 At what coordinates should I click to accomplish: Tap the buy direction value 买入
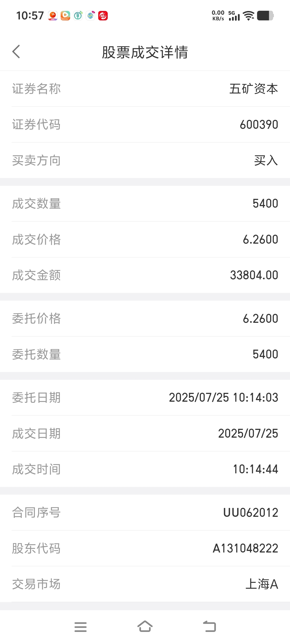click(x=266, y=160)
